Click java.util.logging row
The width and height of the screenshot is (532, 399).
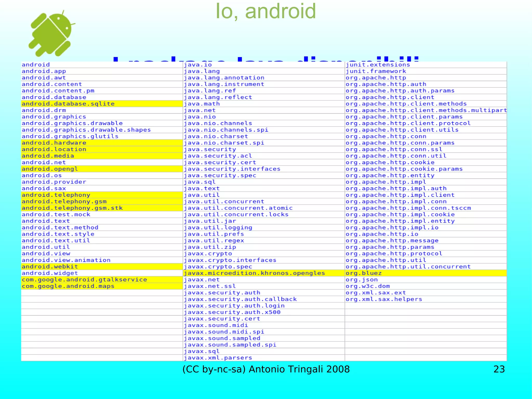264,227
